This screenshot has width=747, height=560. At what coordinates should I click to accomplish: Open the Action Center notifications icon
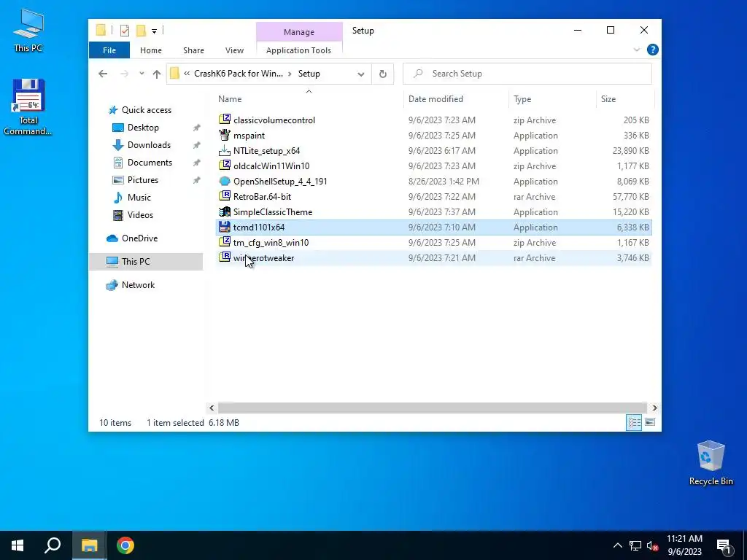click(724, 545)
